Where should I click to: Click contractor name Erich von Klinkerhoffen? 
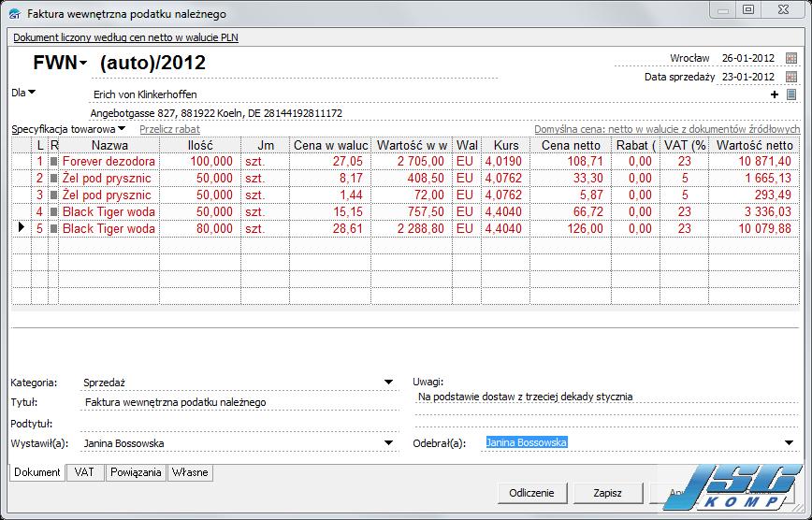pyautogui.click(x=145, y=94)
